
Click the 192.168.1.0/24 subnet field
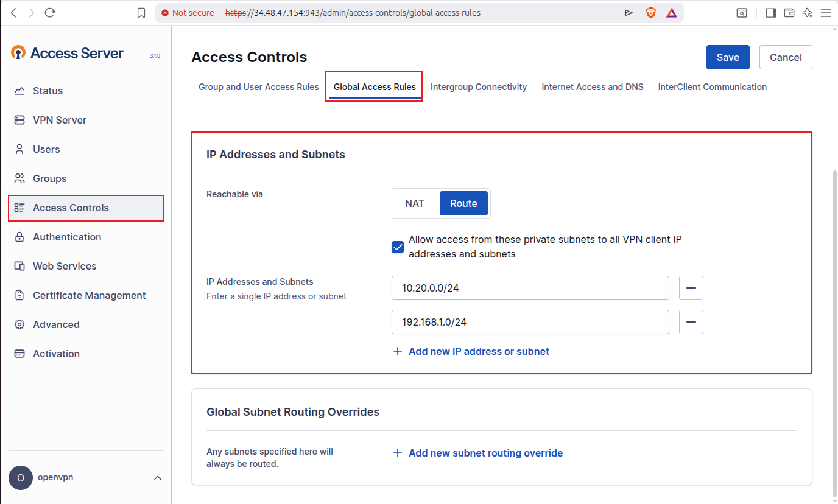coord(530,322)
